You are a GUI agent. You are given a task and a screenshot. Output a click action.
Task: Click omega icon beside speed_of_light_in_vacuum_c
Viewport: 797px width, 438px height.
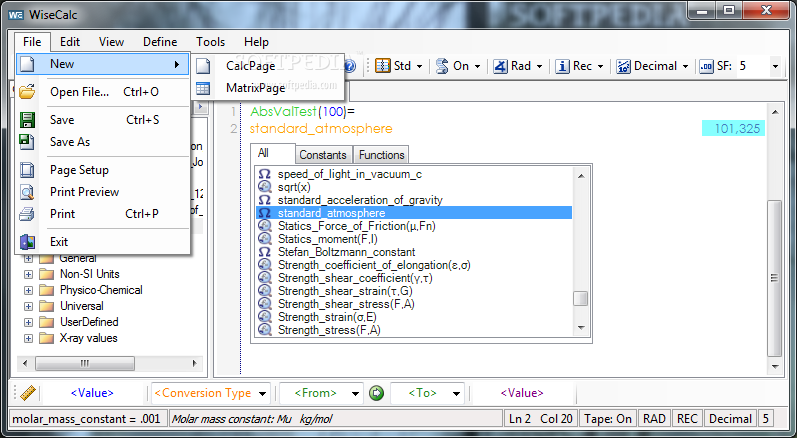tap(264, 174)
